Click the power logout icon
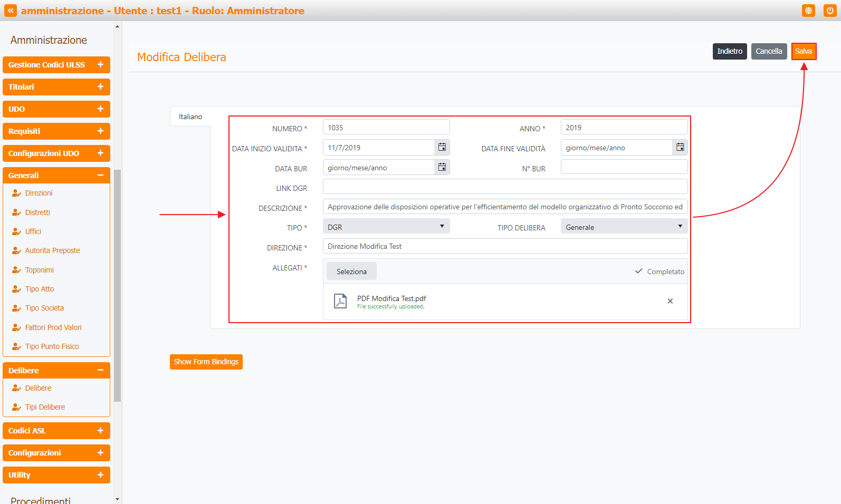Image resolution: width=841 pixels, height=504 pixels. (829, 11)
